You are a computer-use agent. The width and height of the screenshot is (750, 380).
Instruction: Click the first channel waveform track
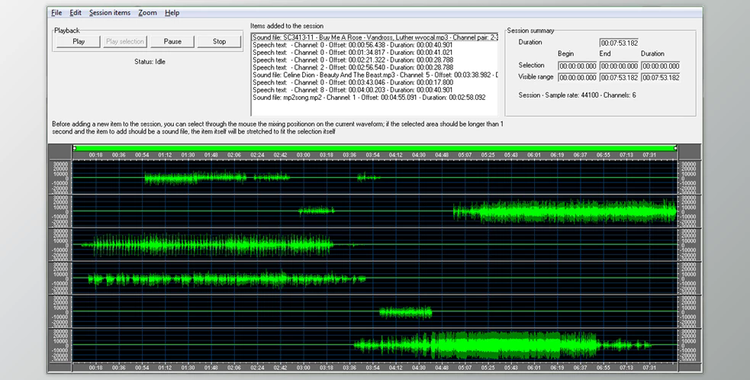click(x=375, y=178)
